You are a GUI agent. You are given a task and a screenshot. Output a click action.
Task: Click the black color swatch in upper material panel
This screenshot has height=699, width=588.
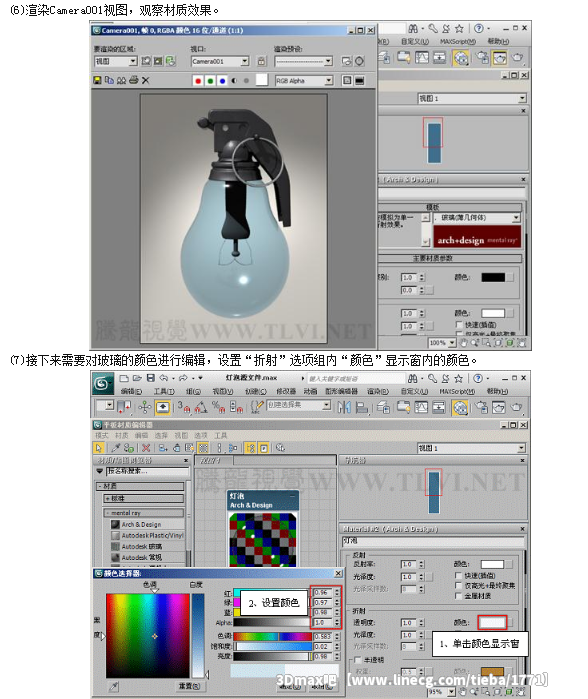493,277
